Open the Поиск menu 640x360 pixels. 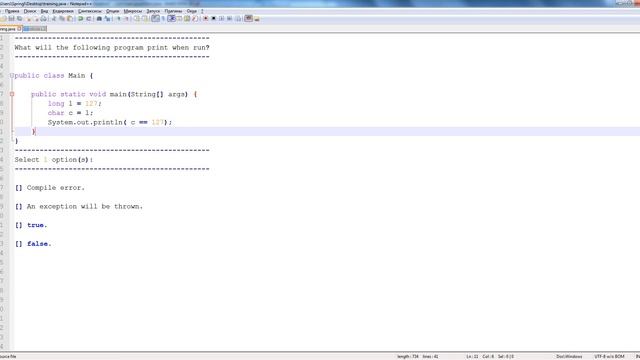pos(30,11)
